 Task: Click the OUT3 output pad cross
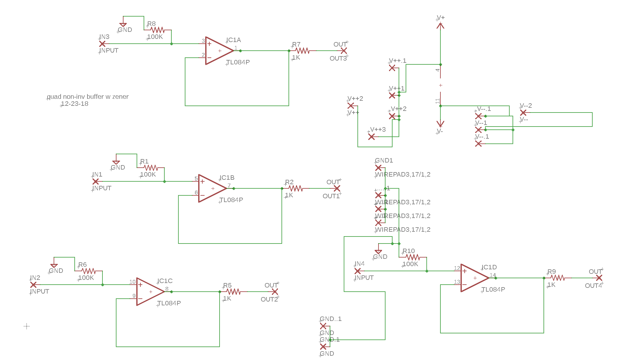[344, 51]
